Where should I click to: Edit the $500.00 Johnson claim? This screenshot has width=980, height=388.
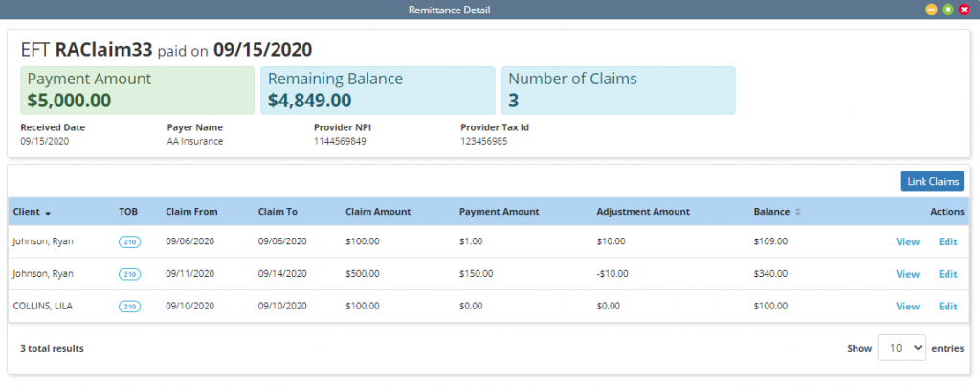pyautogui.click(x=947, y=274)
